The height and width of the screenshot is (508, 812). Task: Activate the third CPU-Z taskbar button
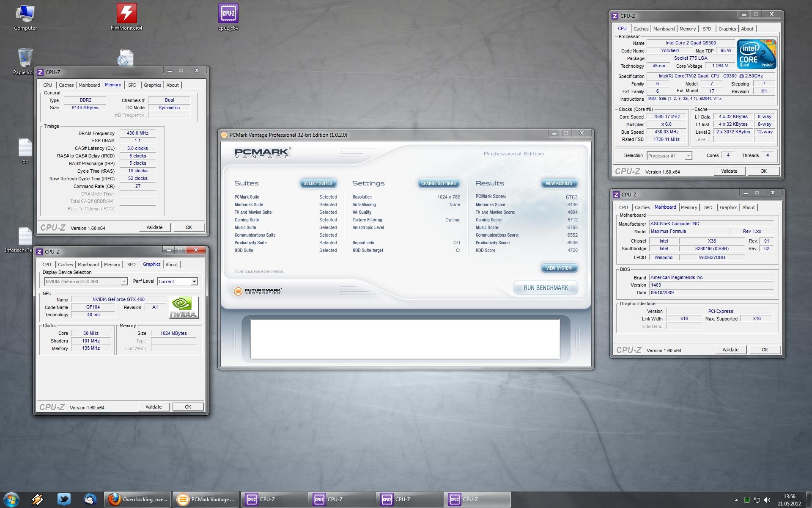tap(410, 500)
